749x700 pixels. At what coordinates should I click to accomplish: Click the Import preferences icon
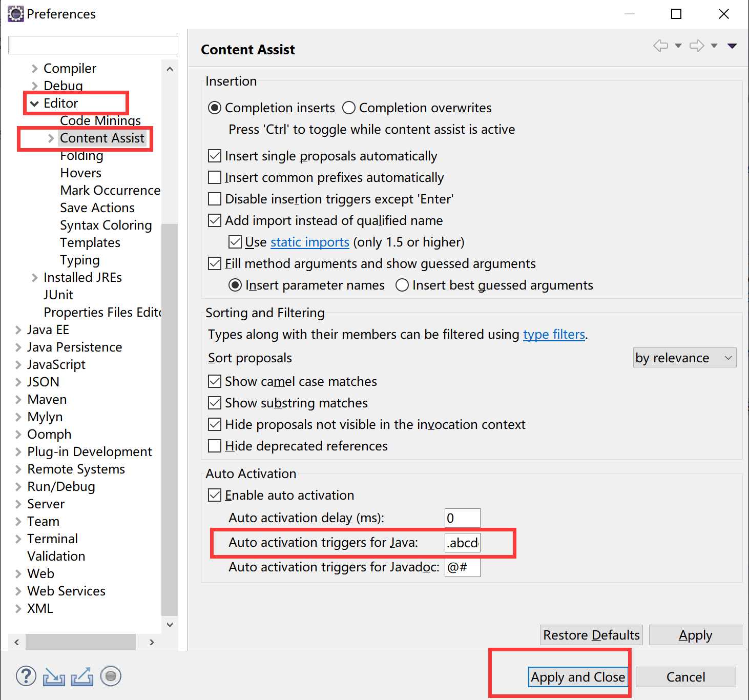(x=54, y=677)
